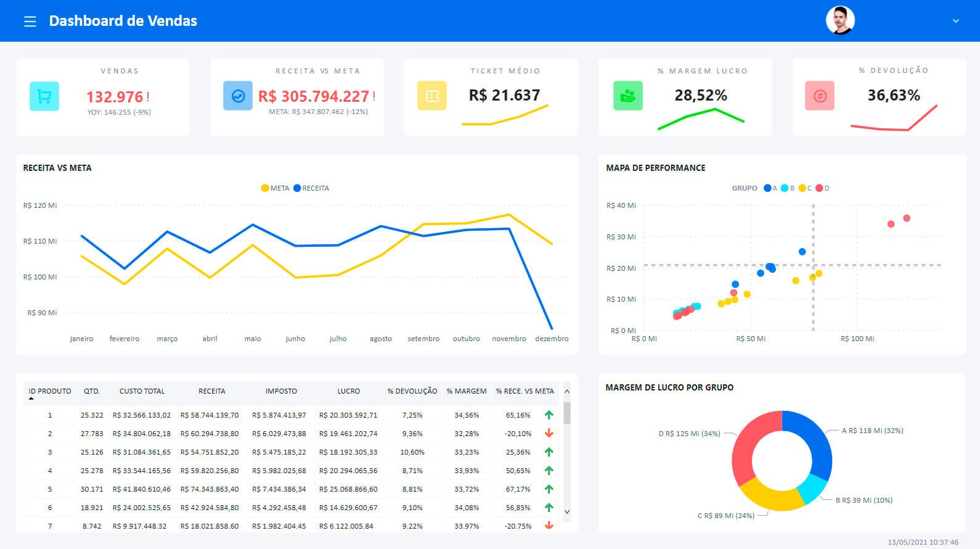Click table scrollbar down arrow
This screenshot has height=549, width=980.
(x=567, y=511)
